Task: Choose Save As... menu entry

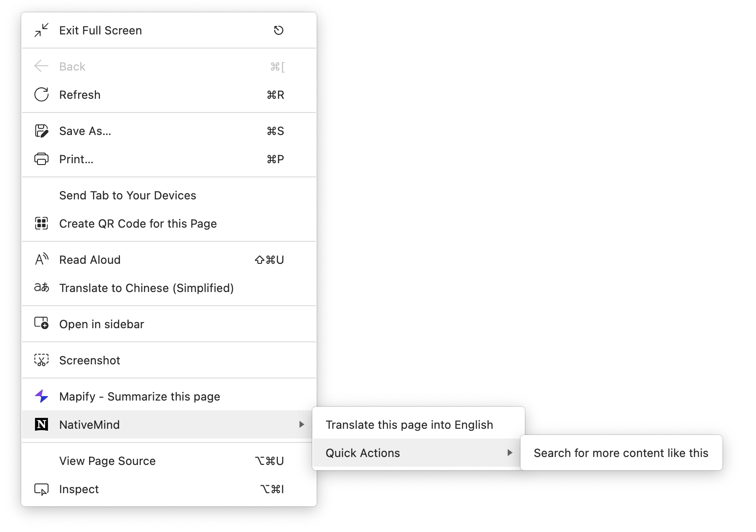Action: point(169,131)
